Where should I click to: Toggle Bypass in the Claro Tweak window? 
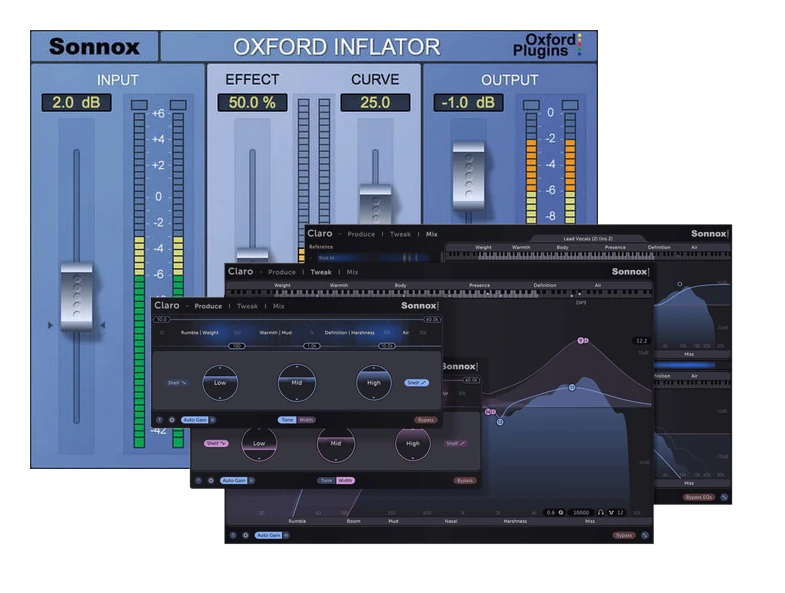[x=624, y=535]
